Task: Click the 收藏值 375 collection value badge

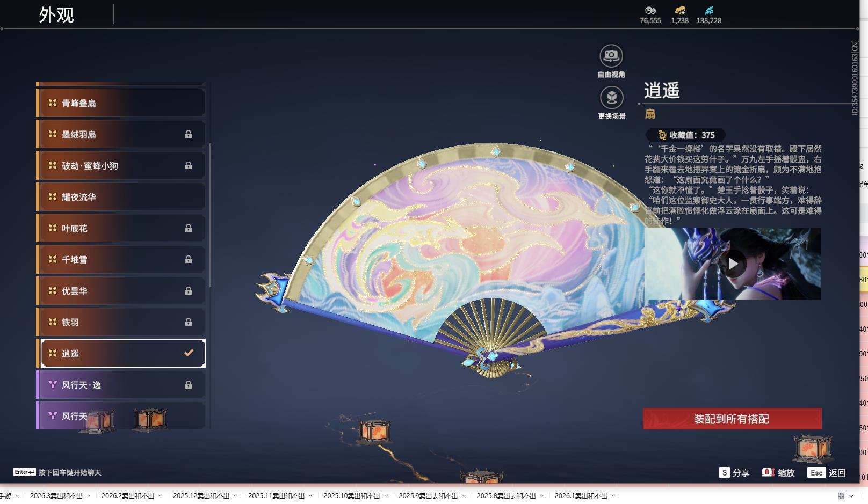Action: (x=687, y=135)
